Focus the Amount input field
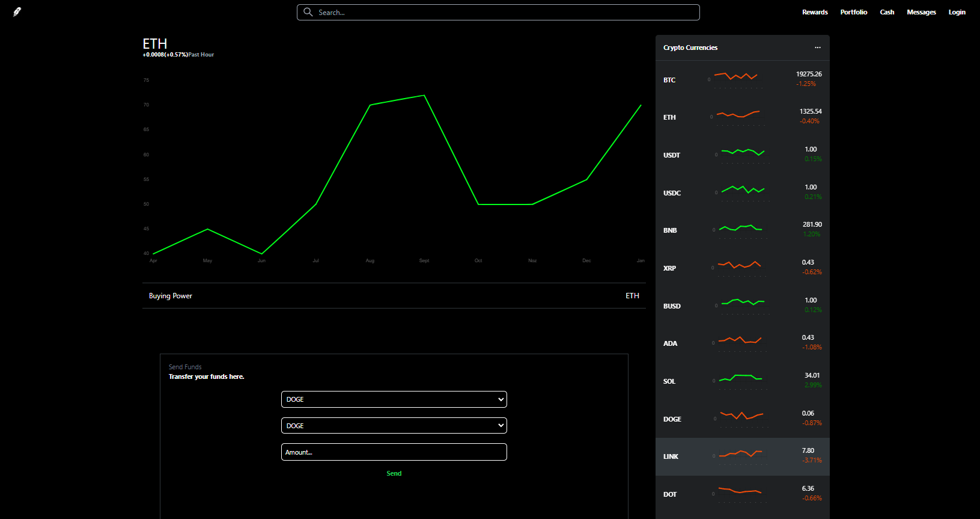 [394, 452]
